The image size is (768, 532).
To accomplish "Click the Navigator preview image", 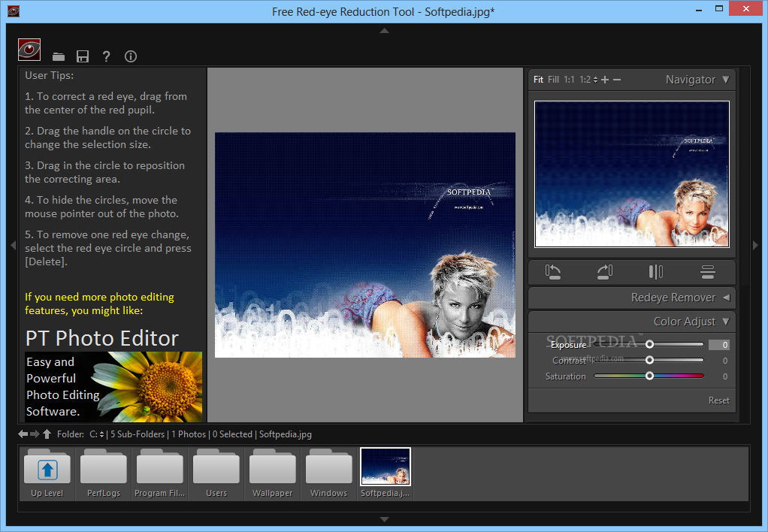I will pos(632,174).
